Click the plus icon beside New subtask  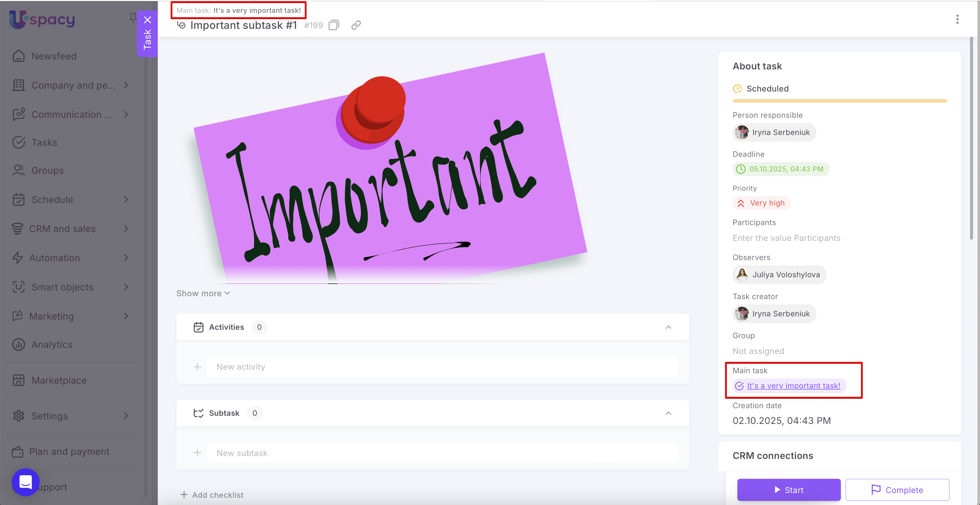[197, 453]
